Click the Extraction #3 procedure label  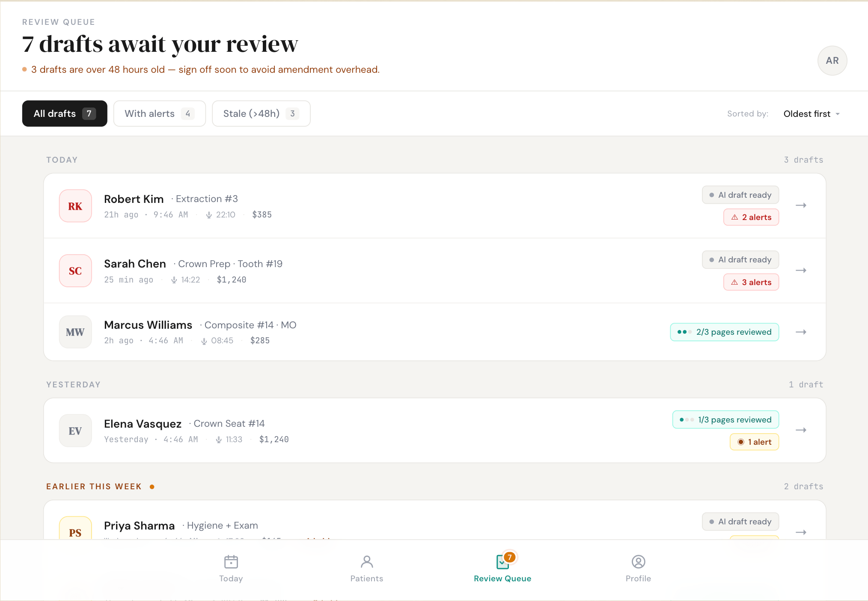click(207, 199)
